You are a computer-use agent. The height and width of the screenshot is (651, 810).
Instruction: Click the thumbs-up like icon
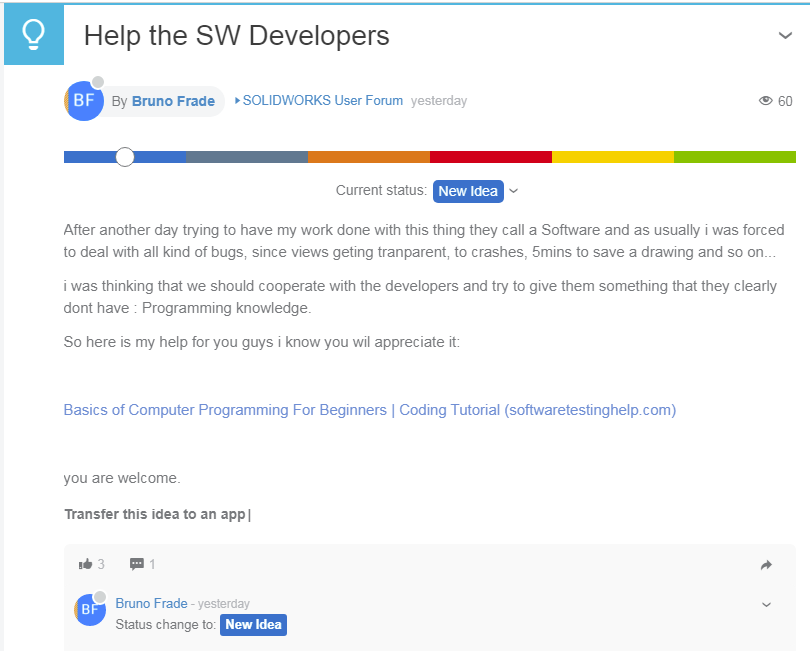(85, 564)
